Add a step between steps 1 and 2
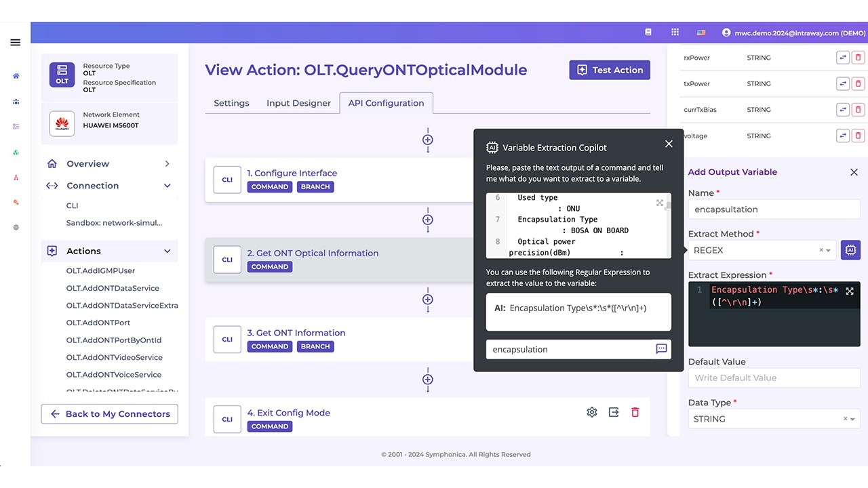This screenshot has height=488, width=868. [x=428, y=220]
